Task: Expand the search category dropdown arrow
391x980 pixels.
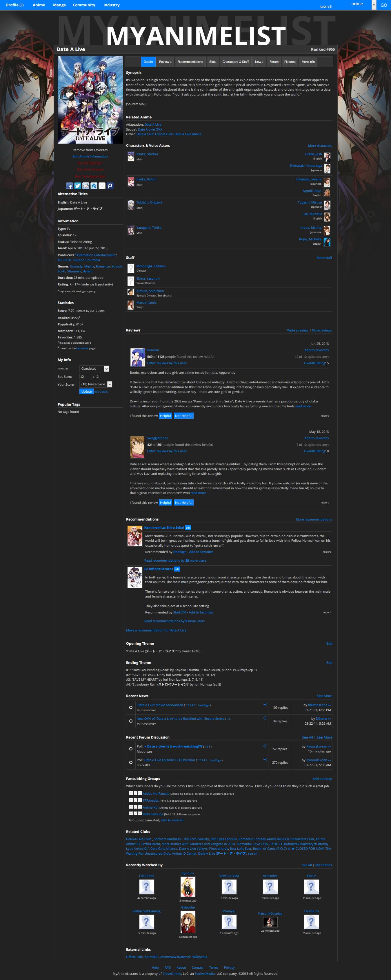Action: tap(374, 5)
